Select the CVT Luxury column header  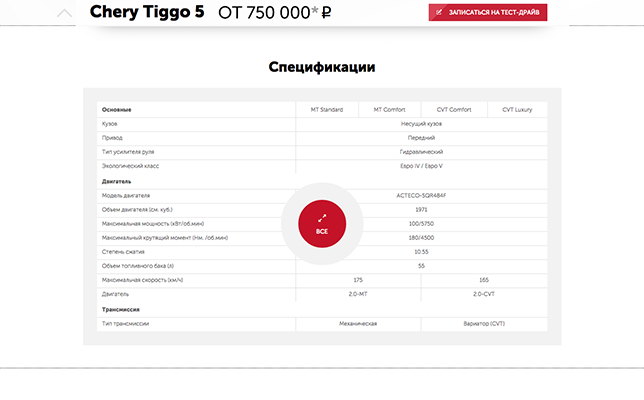click(517, 110)
